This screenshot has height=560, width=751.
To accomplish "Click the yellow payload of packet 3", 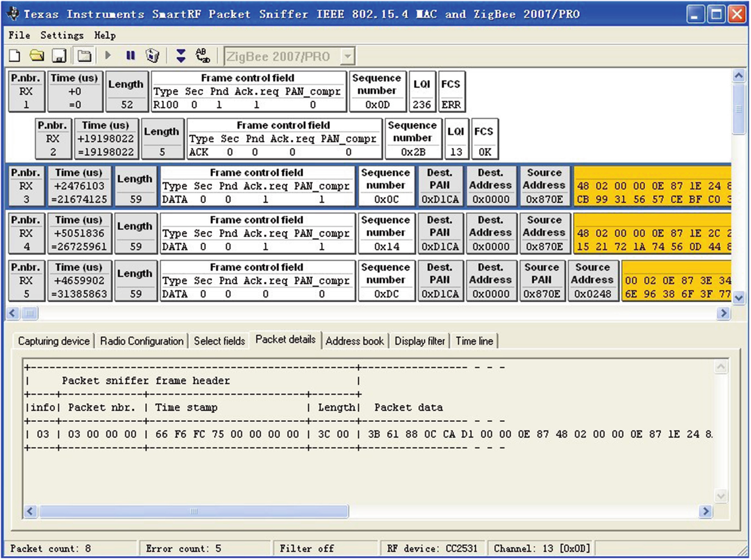I will click(653, 186).
